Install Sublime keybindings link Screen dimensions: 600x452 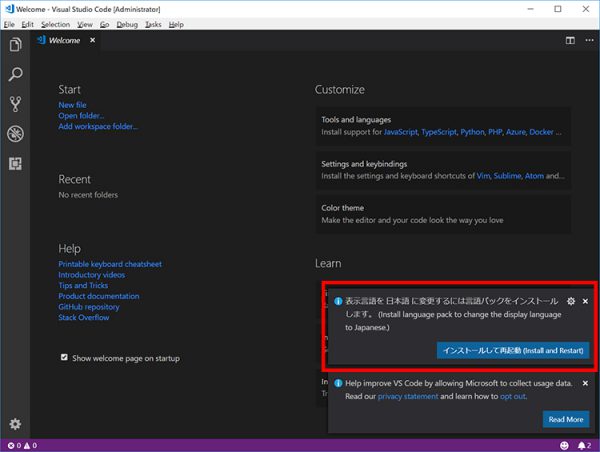pos(507,176)
